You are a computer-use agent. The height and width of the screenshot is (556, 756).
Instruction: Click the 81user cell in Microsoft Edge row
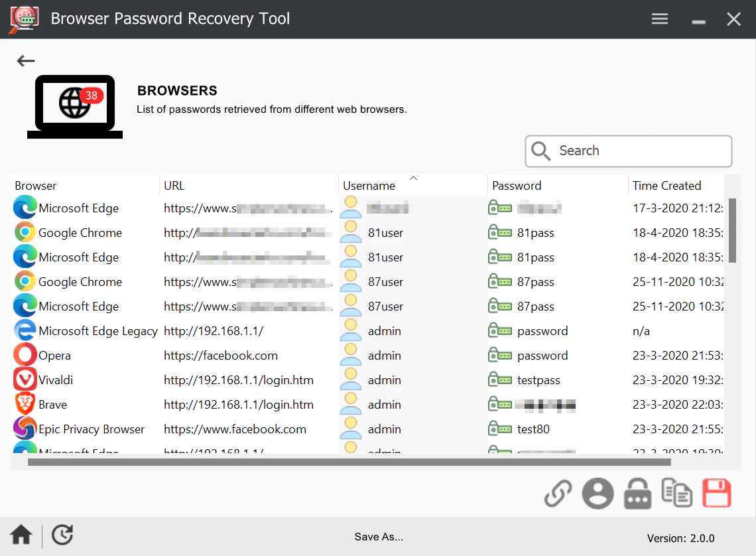click(386, 257)
